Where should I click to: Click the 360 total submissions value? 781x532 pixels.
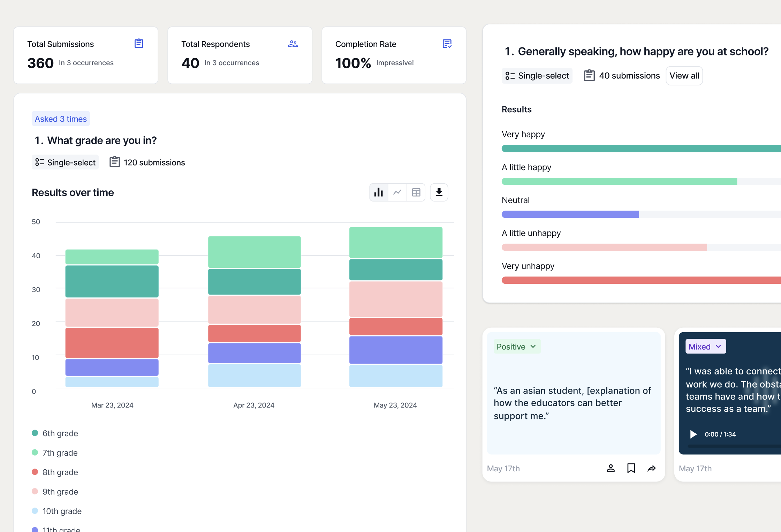pos(40,63)
